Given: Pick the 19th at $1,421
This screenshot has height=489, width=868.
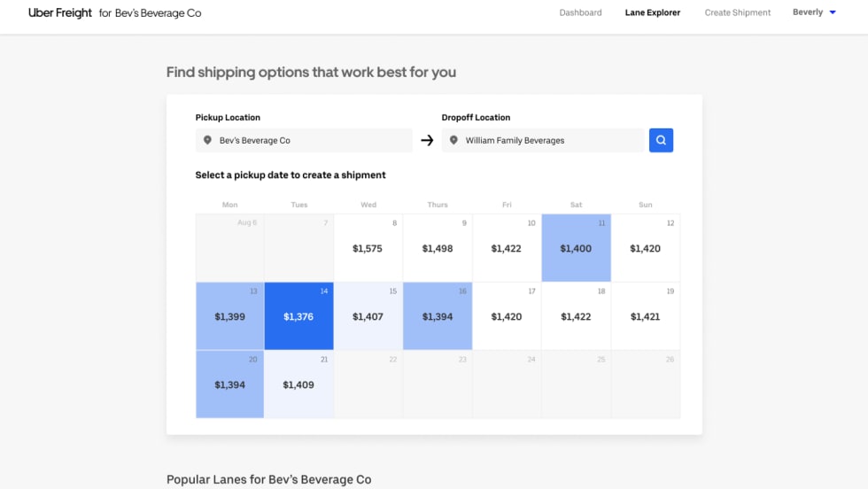Looking at the screenshot, I should pos(645,316).
